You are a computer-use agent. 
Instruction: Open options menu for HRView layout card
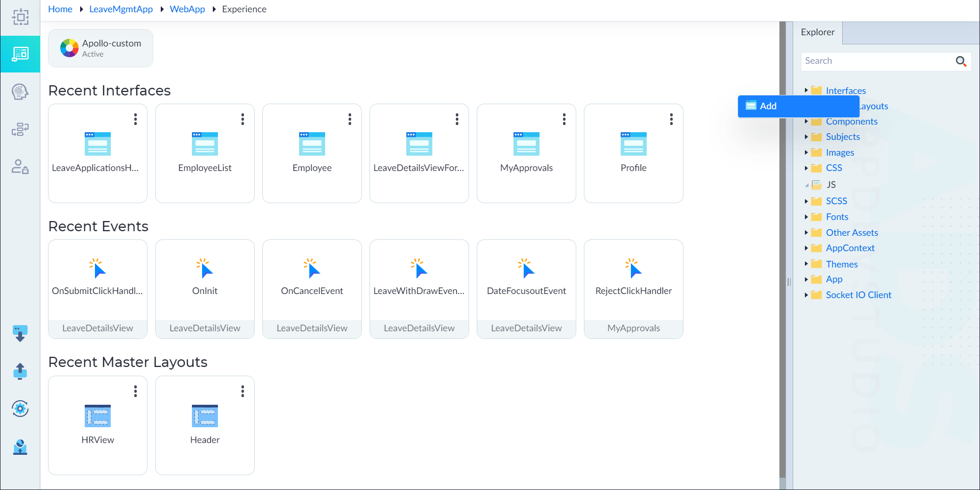pos(135,391)
